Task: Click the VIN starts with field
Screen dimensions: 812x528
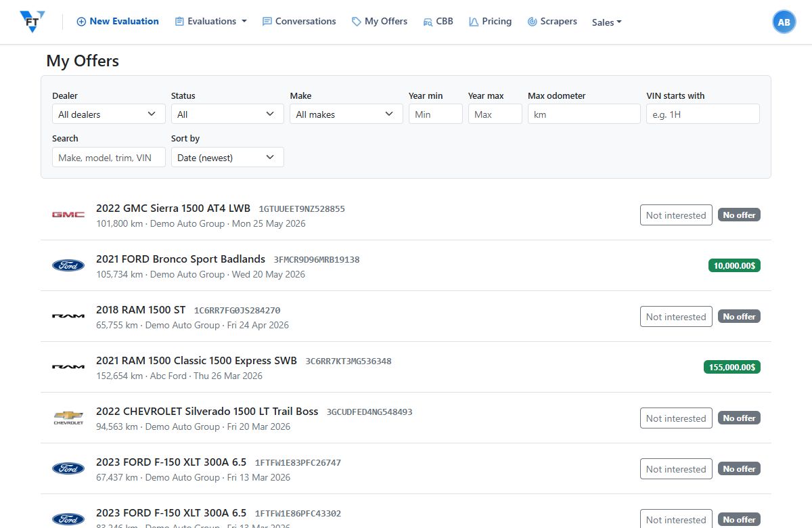Action: pos(703,114)
